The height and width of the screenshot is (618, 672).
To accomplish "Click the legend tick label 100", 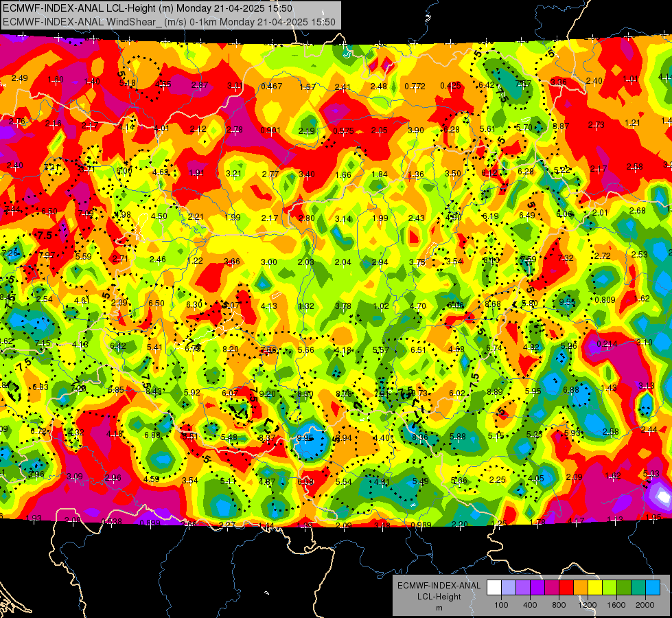I will [501, 605].
